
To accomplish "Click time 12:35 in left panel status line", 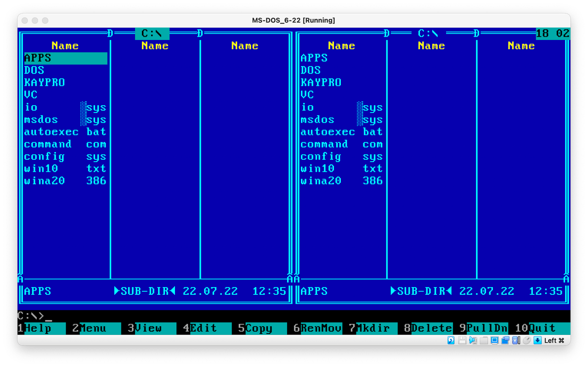I will tap(269, 291).
